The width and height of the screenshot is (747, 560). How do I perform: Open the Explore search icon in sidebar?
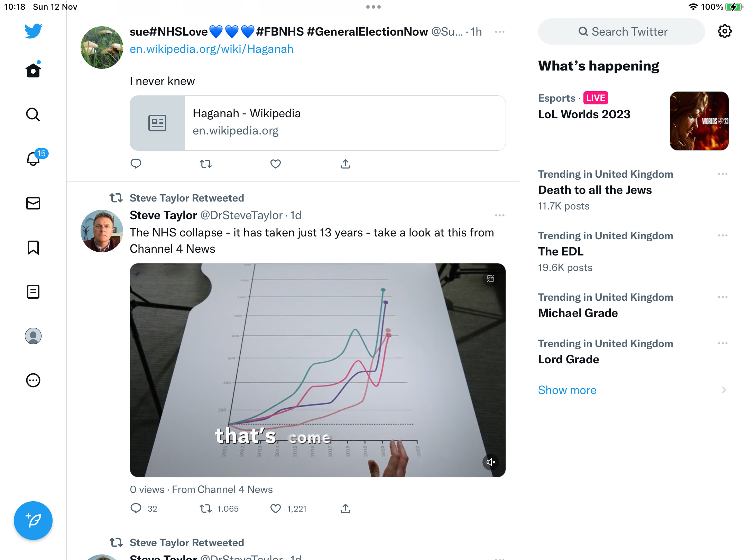click(33, 114)
